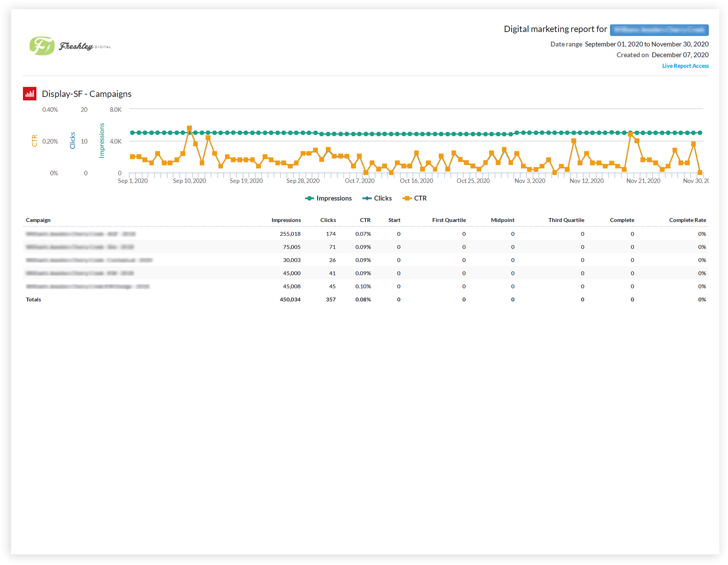Click the orange CTR legend marker
This screenshot has width=728, height=565.
click(407, 198)
